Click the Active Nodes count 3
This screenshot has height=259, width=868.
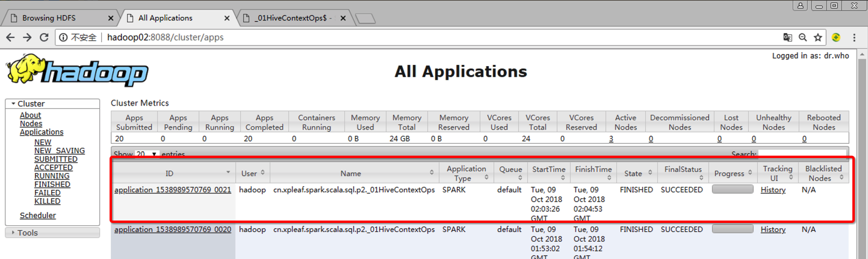[612, 139]
